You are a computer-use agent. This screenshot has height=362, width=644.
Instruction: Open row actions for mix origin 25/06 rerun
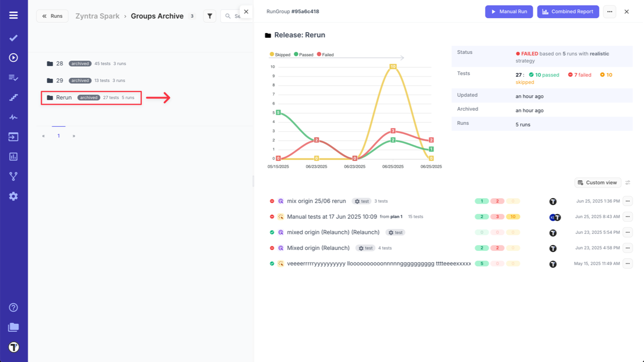pyautogui.click(x=627, y=201)
